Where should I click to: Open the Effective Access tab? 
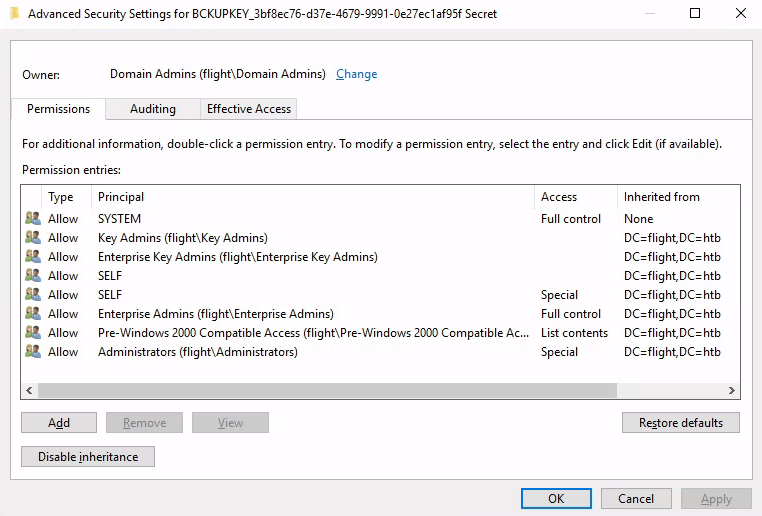pos(249,109)
